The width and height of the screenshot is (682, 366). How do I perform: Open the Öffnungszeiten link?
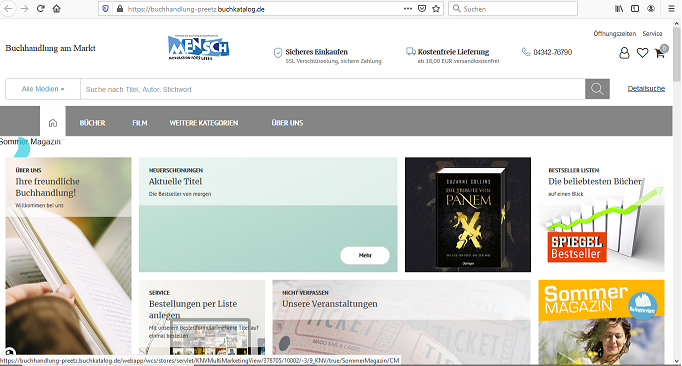point(615,34)
